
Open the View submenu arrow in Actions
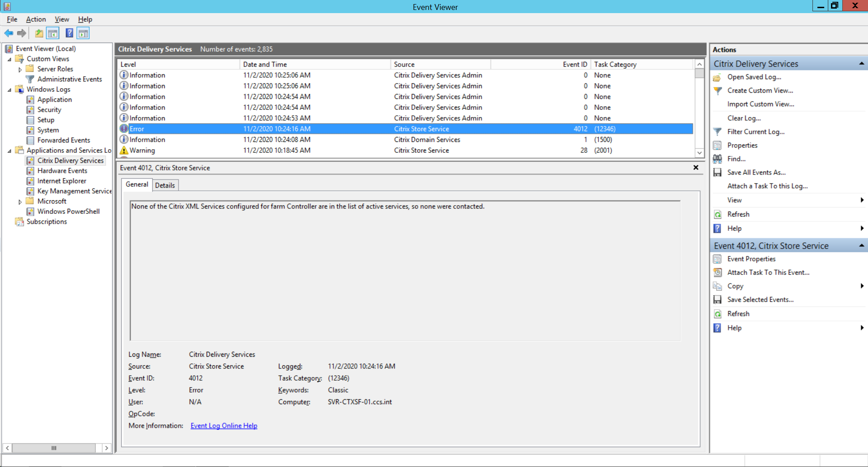pos(862,200)
